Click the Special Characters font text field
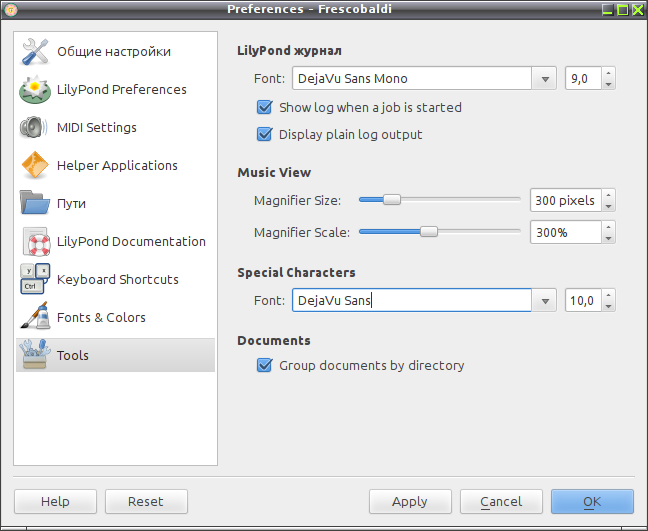The height and width of the screenshot is (531, 648). [412, 300]
